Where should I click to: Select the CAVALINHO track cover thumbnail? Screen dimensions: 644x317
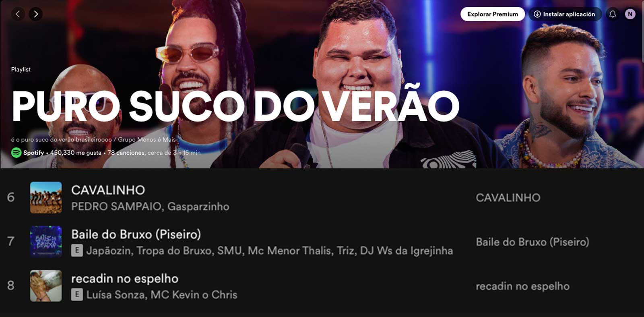tap(46, 197)
